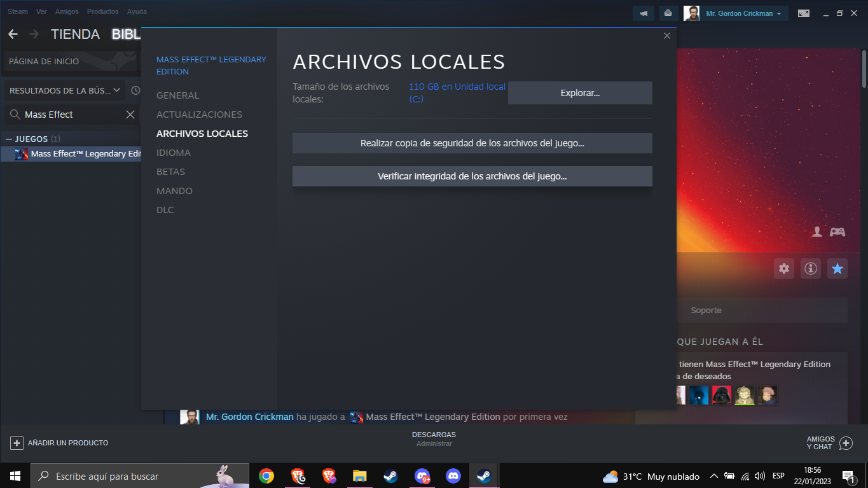The image size is (868, 488).
Task: Open the Discord icon with the 9+ badge
Action: point(422,476)
